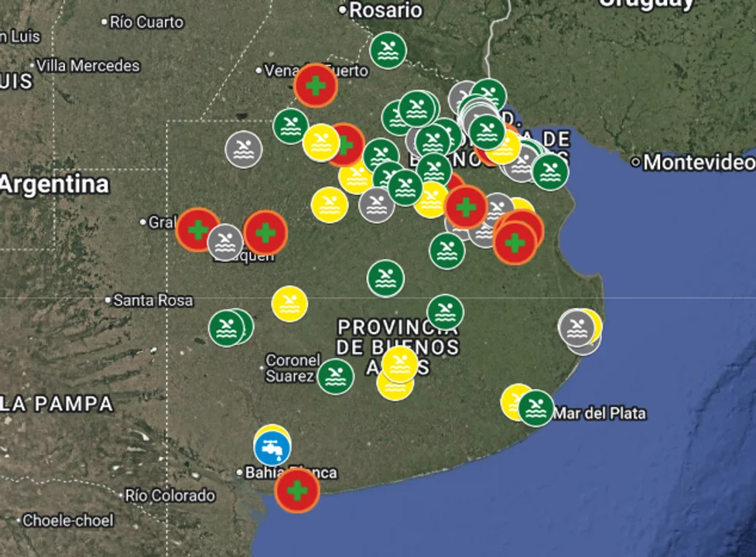Click the green cross marker above Bahía Blanca label
The width and height of the screenshot is (756, 557).
point(297,490)
